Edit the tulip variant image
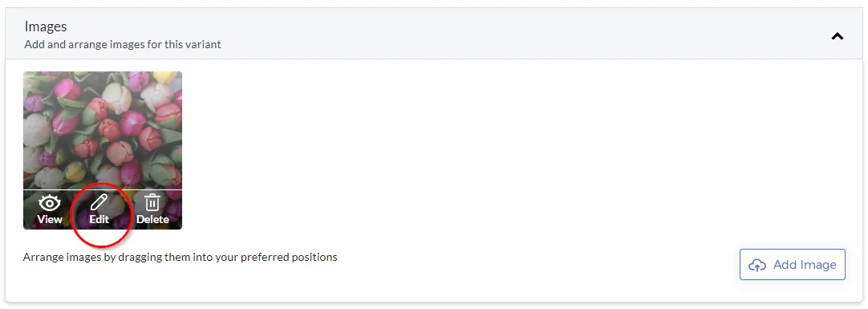Image resolution: width=868 pixels, height=309 pixels. click(x=99, y=209)
